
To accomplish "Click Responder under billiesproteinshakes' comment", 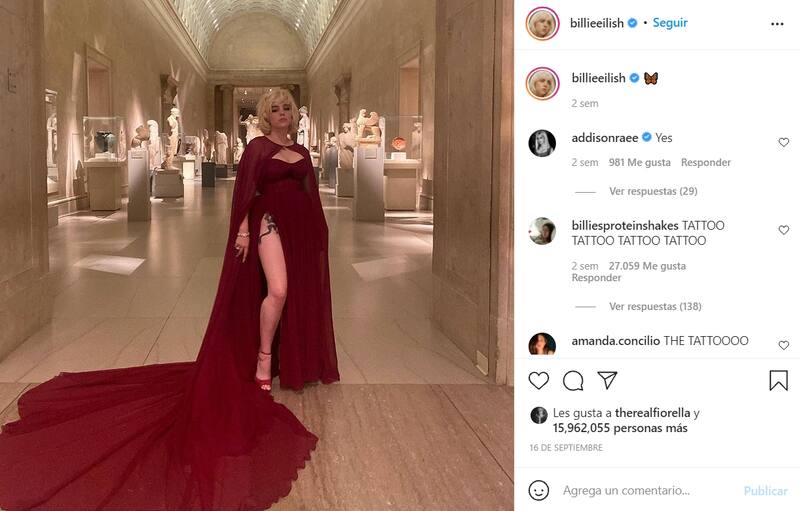I will 596,278.
